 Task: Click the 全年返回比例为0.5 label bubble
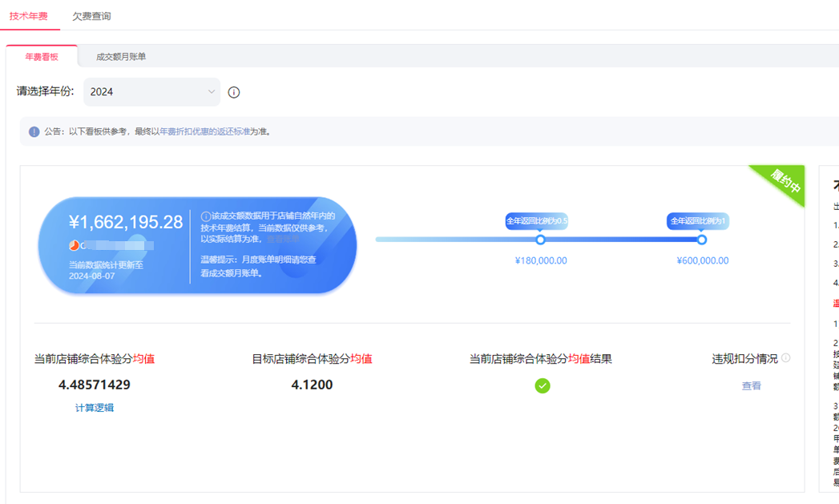537,221
